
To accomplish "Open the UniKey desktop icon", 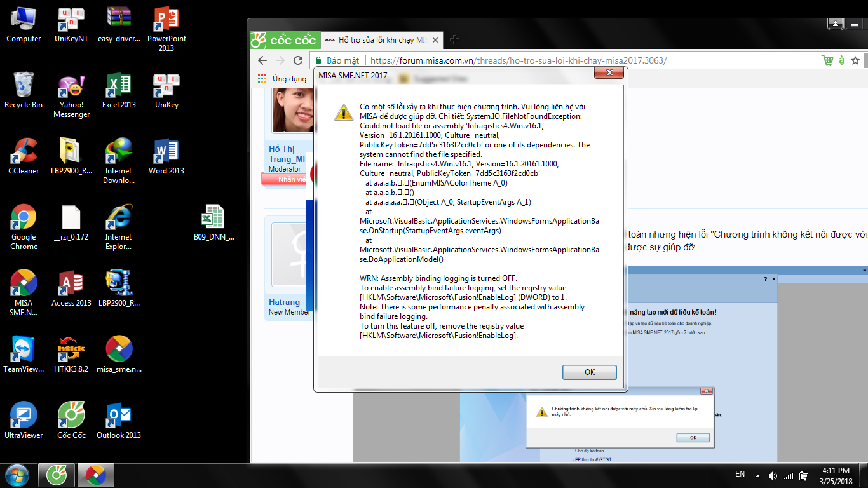I will tap(166, 91).
